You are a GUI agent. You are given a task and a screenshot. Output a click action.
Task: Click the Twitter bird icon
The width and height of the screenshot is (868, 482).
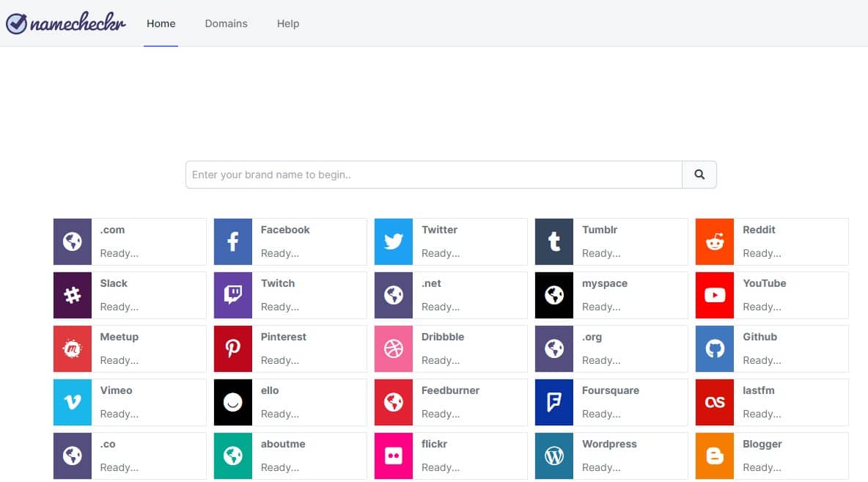point(394,241)
